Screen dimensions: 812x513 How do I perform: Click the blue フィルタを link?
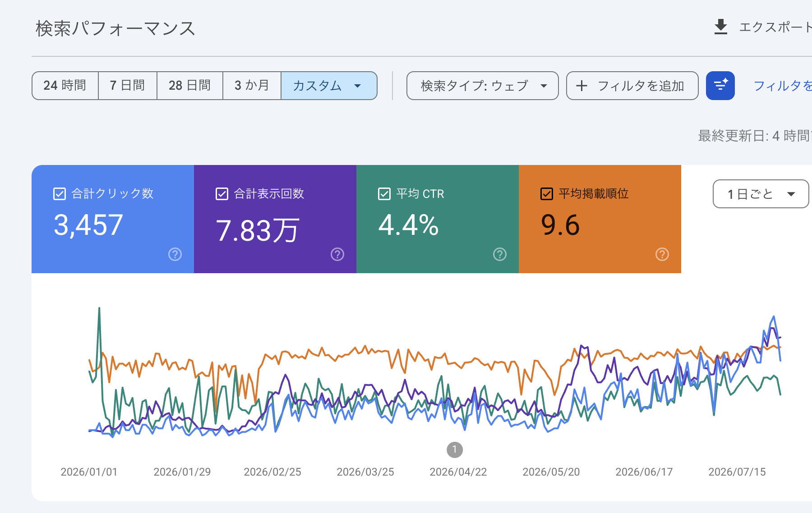(783, 86)
